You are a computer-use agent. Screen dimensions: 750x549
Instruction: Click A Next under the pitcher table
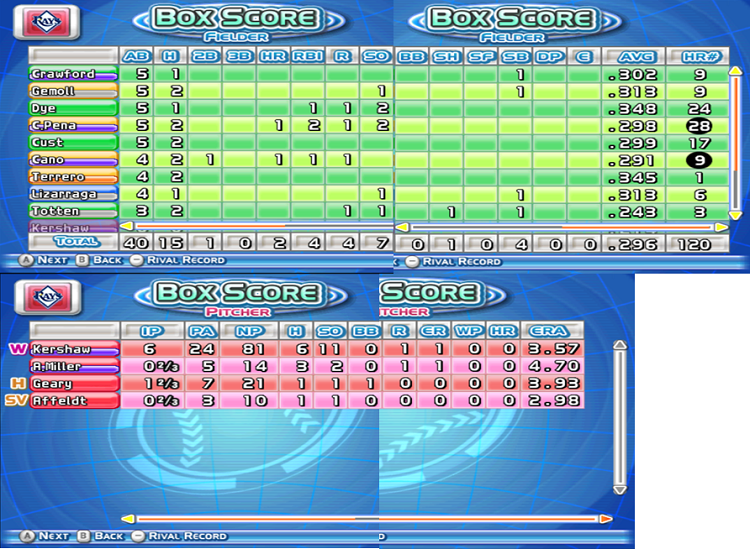point(44,536)
